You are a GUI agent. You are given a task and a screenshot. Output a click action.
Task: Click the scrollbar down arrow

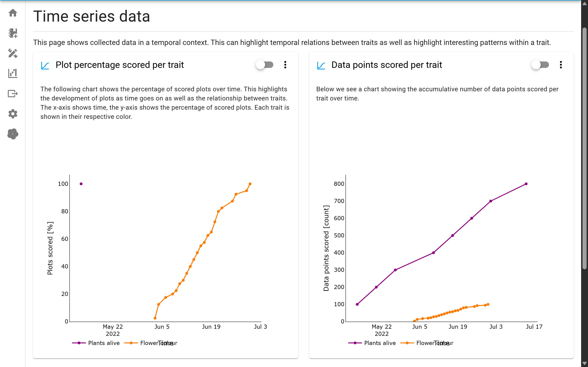click(584, 364)
